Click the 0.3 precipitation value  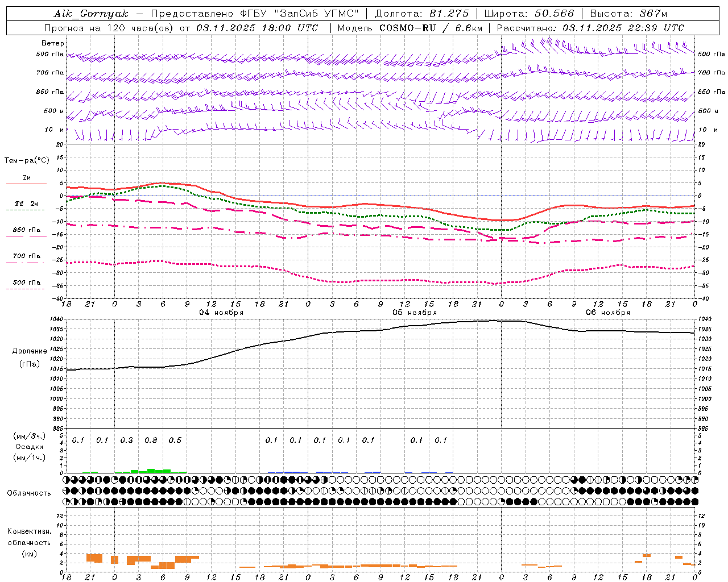[x=126, y=440]
